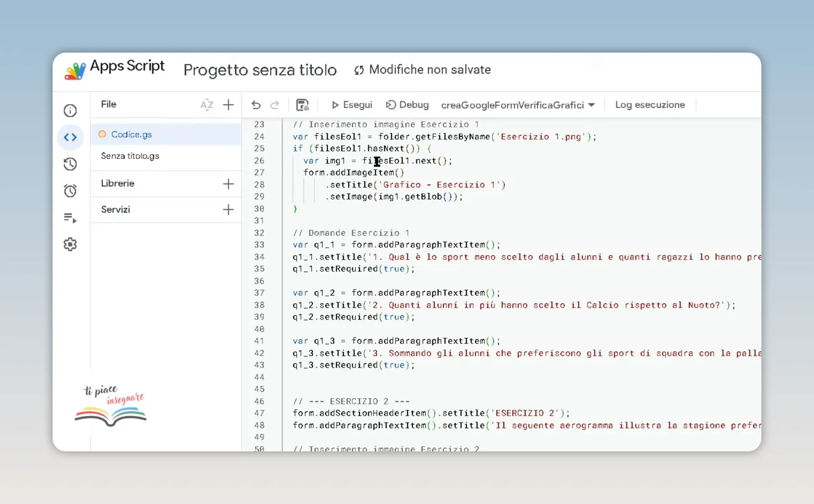
Task: Click the comment '// --- ESERCIZIO 2 ---'
Action: [x=351, y=402]
